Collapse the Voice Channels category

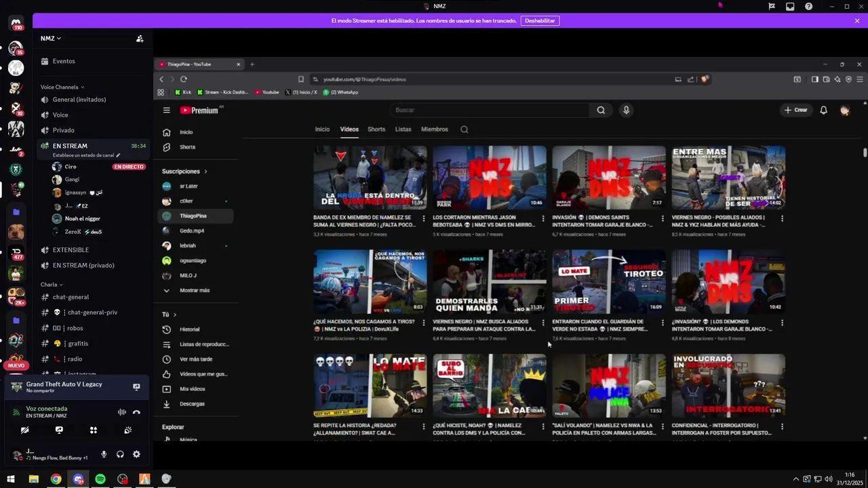pyautogui.click(x=62, y=87)
